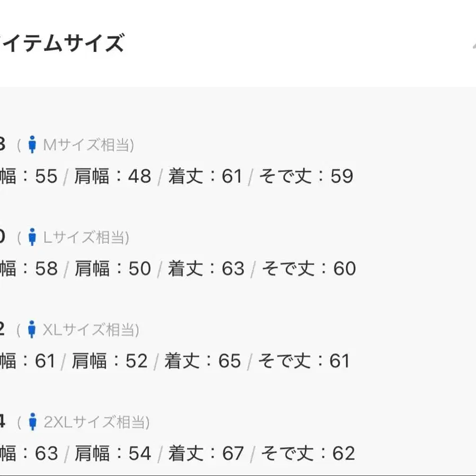Select the Mサイズ相当 label
This screenshot has height=476, width=476.
click(89, 145)
